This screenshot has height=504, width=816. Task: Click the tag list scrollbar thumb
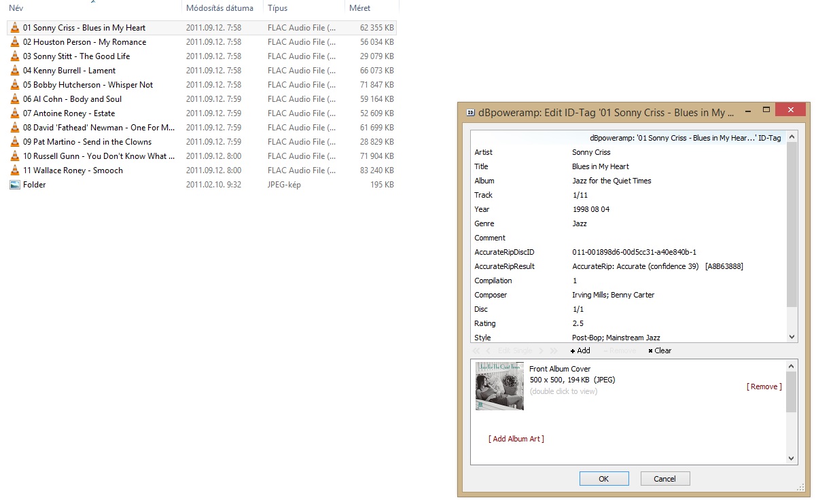pyautogui.click(x=792, y=224)
